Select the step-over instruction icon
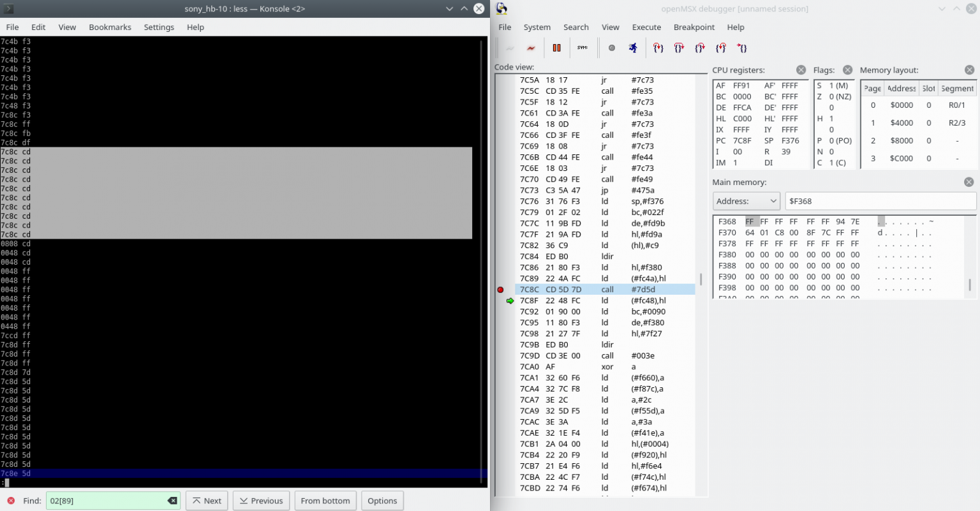The height and width of the screenshot is (511, 980). pos(679,47)
